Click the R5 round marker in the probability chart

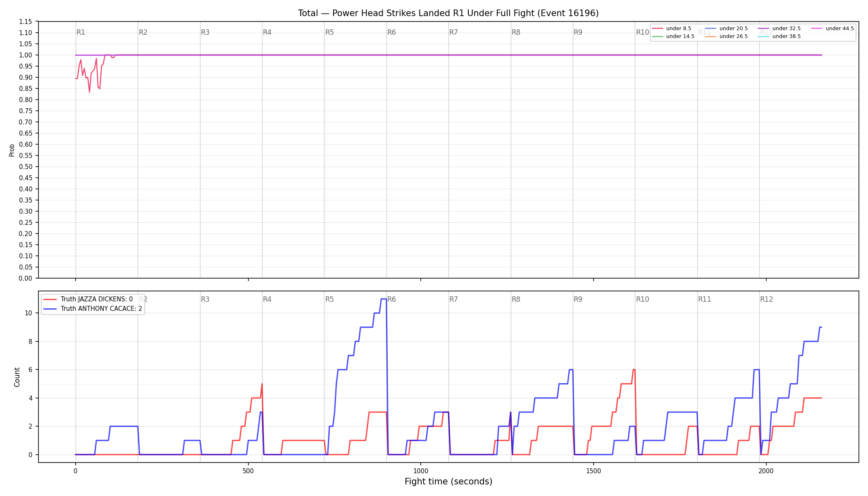pyautogui.click(x=329, y=32)
